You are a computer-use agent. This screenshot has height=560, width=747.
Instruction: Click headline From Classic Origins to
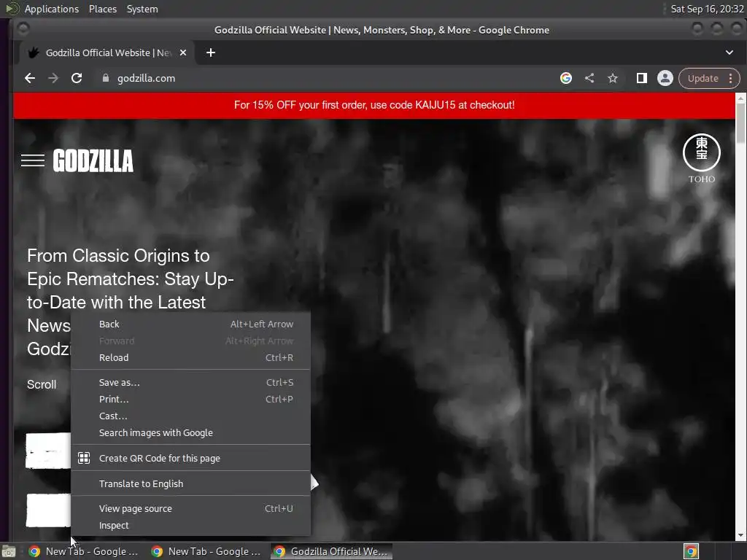click(118, 256)
